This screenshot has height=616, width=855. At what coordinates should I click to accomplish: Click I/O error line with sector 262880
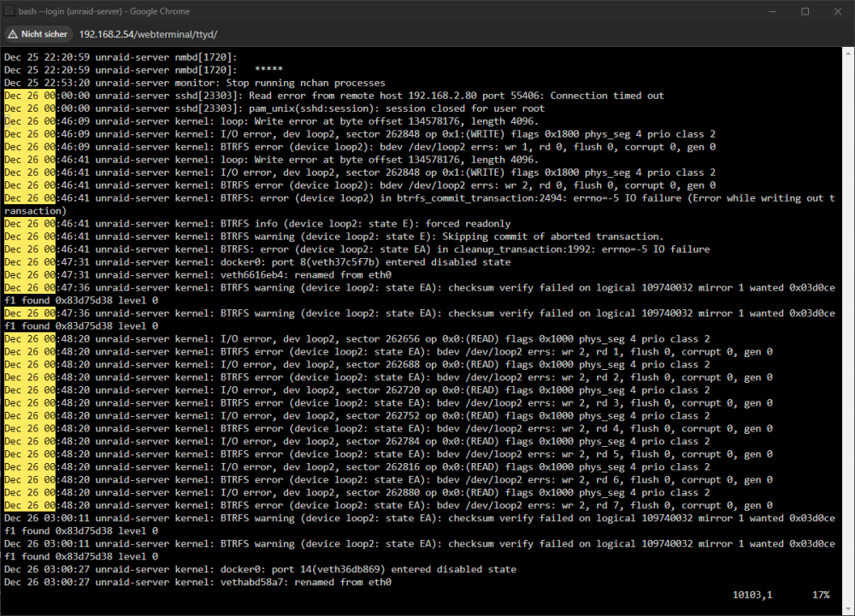[x=357, y=492]
